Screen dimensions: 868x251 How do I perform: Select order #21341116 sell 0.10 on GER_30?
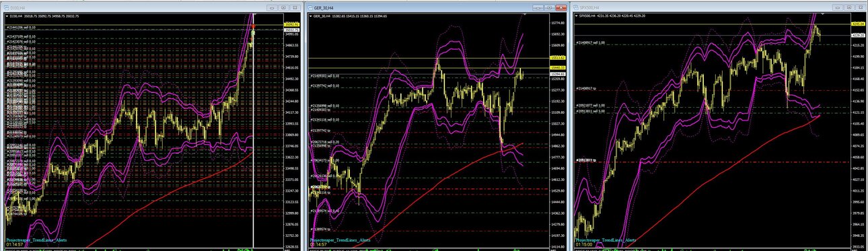(324, 119)
